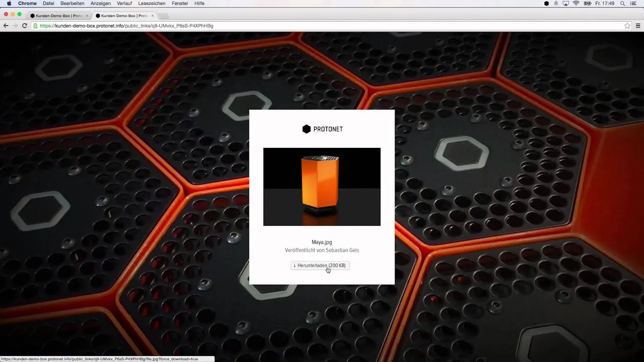Open the Anzeigen menu
This screenshot has height=362, width=644.
pos(101,4)
